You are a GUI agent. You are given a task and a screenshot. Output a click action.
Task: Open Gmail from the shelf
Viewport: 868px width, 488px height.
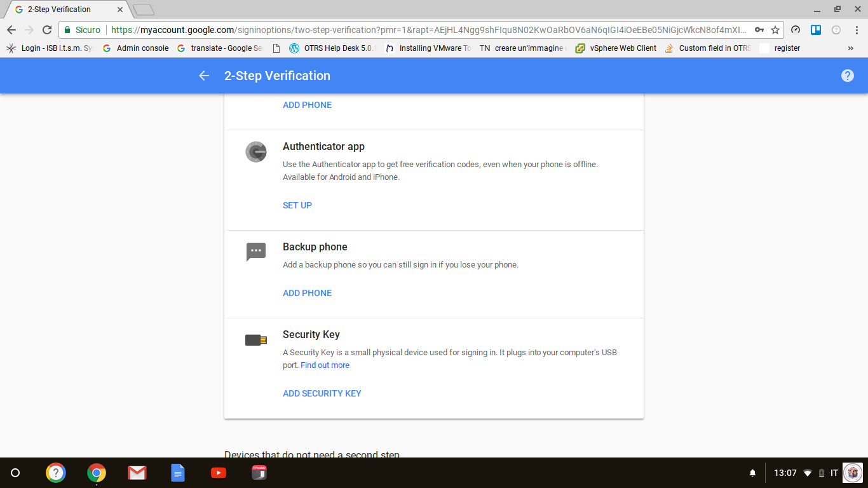point(137,473)
